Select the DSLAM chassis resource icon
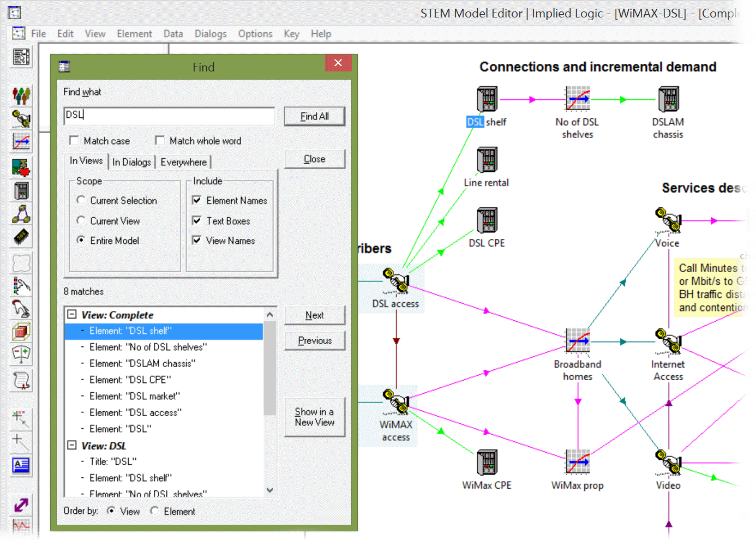756x540 pixels. (669, 99)
